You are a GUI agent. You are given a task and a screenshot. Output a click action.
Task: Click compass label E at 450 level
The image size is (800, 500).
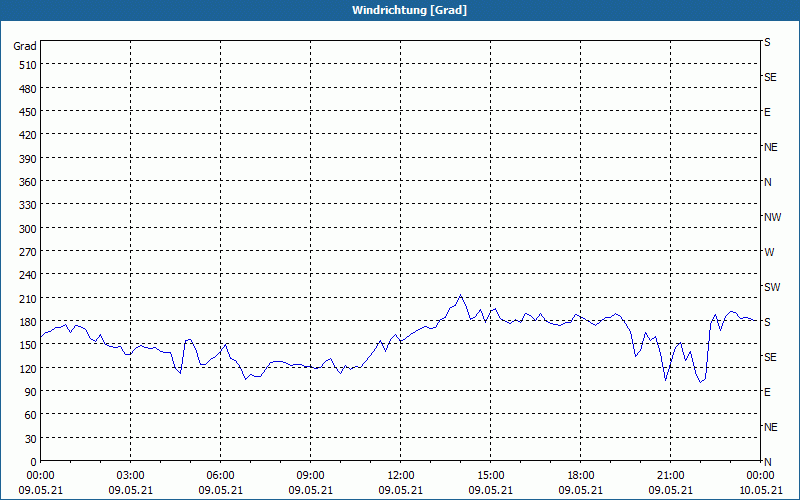767,112
